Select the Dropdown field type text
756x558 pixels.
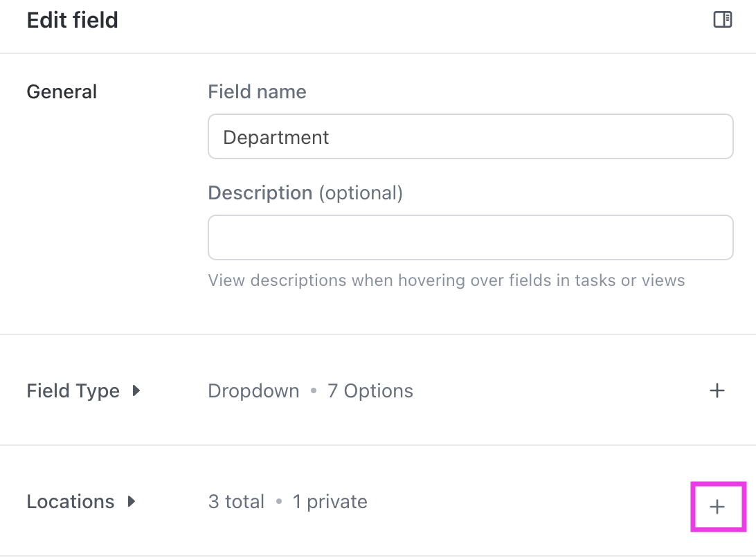pyautogui.click(x=253, y=391)
